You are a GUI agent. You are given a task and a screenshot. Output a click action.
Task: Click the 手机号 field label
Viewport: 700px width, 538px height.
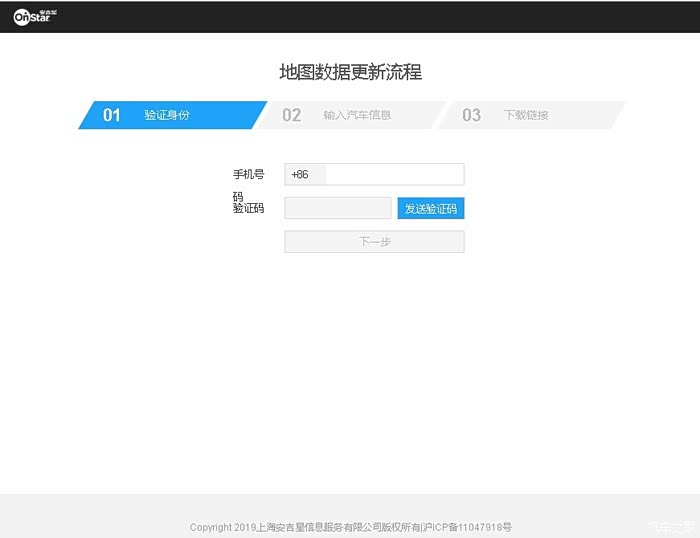(x=248, y=174)
